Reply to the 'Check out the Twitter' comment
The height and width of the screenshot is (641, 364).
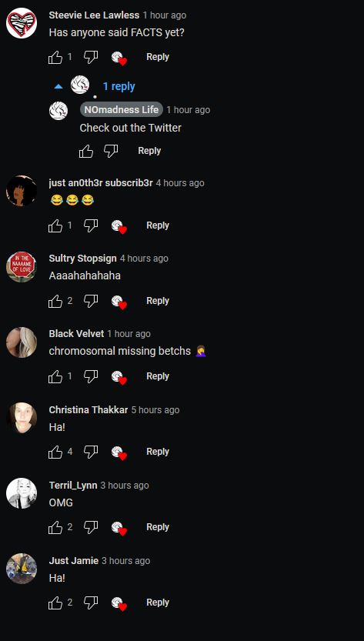click(x=149, y=151)
